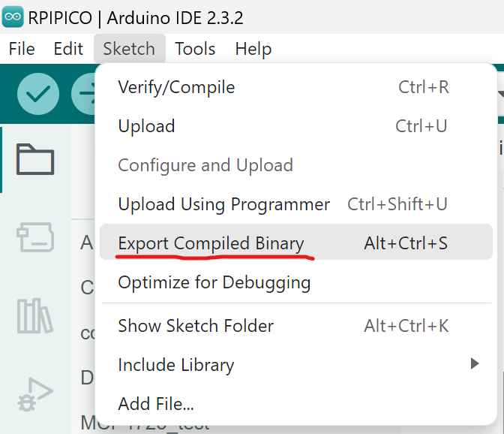
Task: Select the Upload menu entry
Action: pyautogui.click(x=296, y=126)
